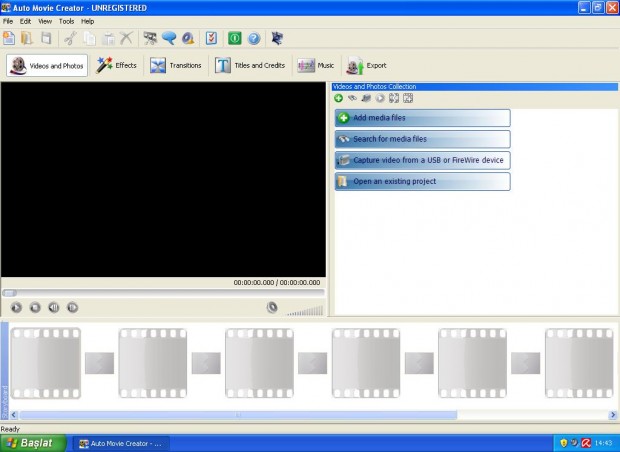Click the transition slot after the fourth frame
The image size is (620, 452).
[x=419, y=363]
